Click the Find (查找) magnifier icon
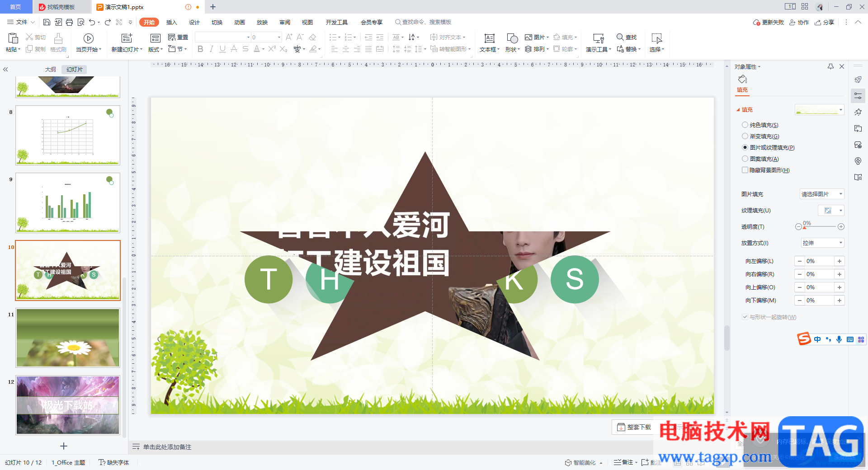Viewport: 868px width, 470px height. click(x=620, y=37)
